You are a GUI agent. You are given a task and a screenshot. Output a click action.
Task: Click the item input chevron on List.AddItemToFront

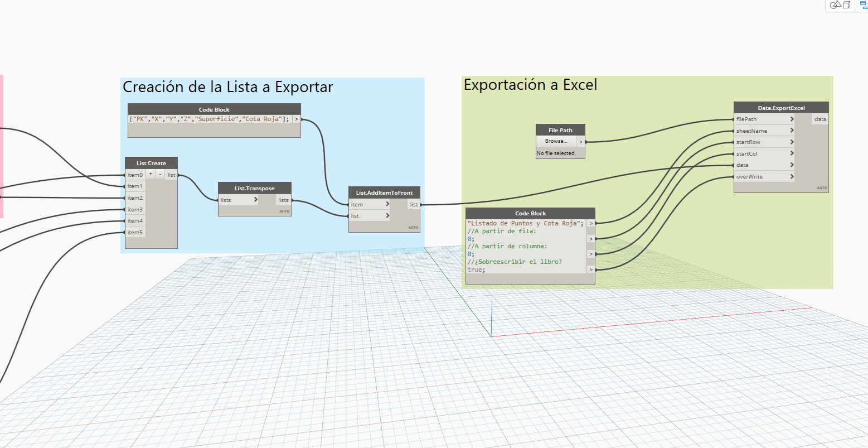click(x=387, y=205)
